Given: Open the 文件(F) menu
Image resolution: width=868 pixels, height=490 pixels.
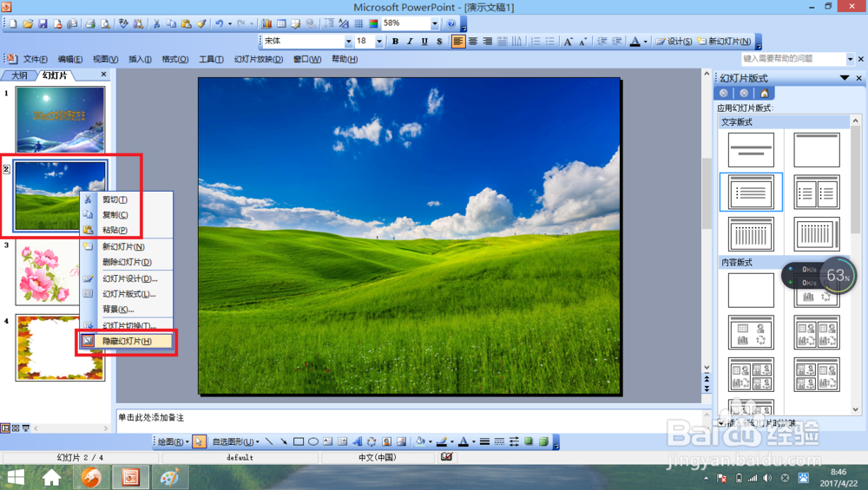Looking at the screenshot, I should [35, 59].
